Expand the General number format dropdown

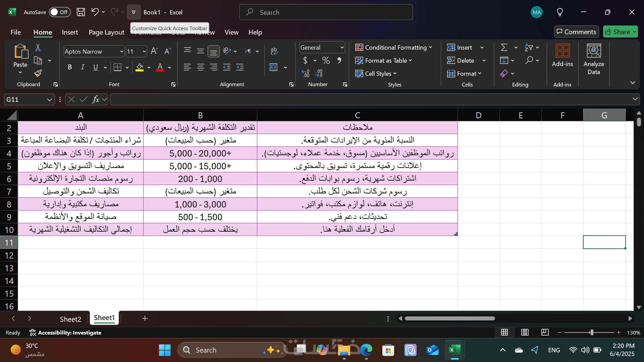click(342, 48)
